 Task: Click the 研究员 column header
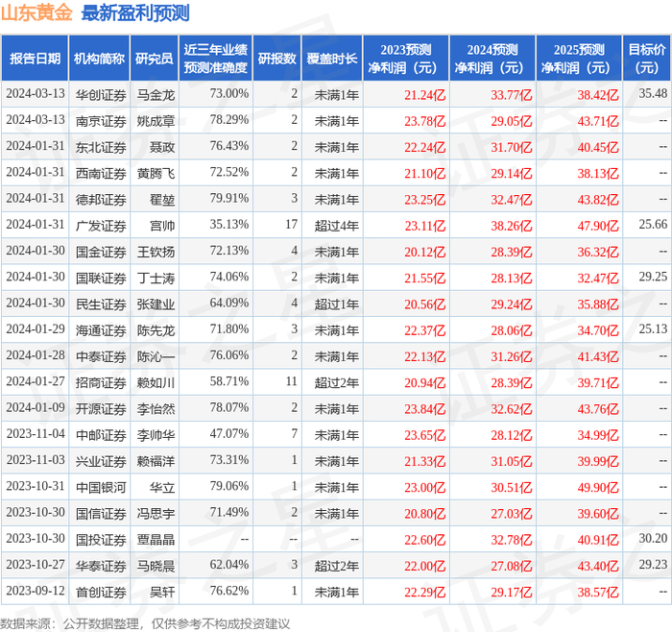coord(155,59)
